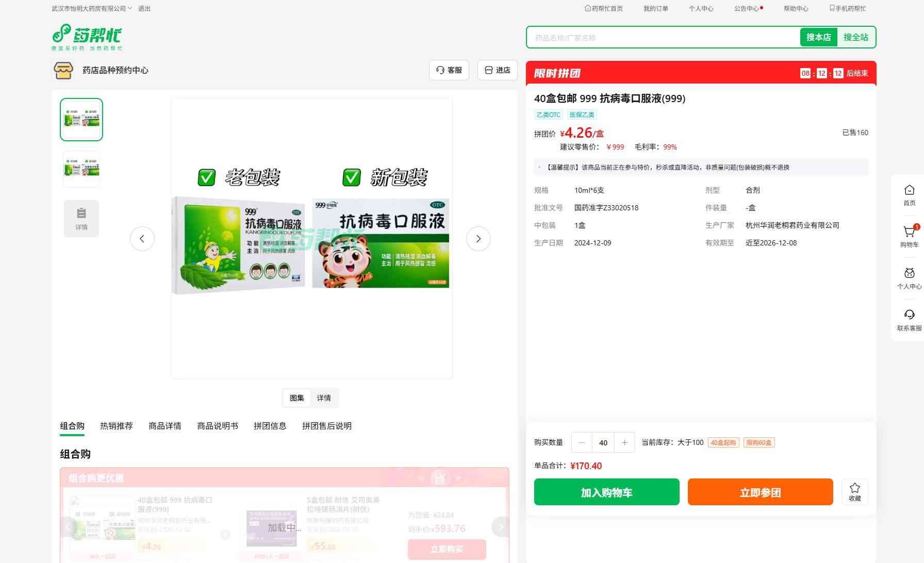Click the 客服 customer service button
Screen dimensions: 924x563
[449, 70]
